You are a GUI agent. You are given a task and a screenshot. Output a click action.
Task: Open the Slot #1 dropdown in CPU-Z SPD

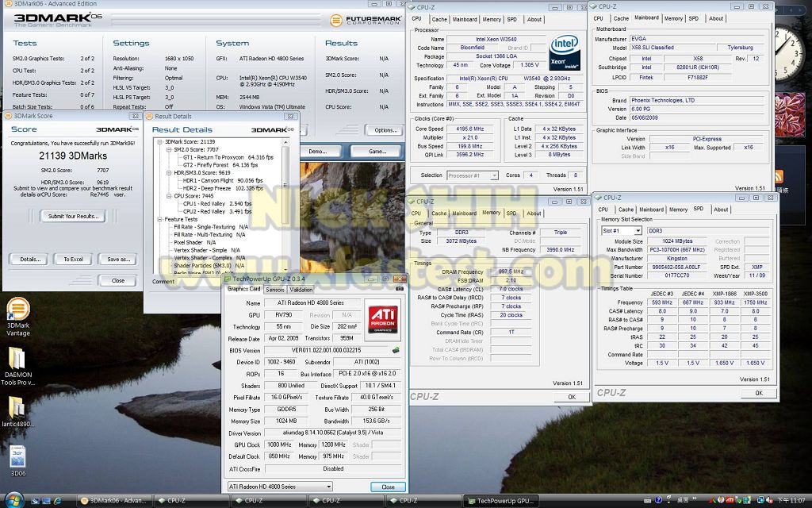coord(622,231)
